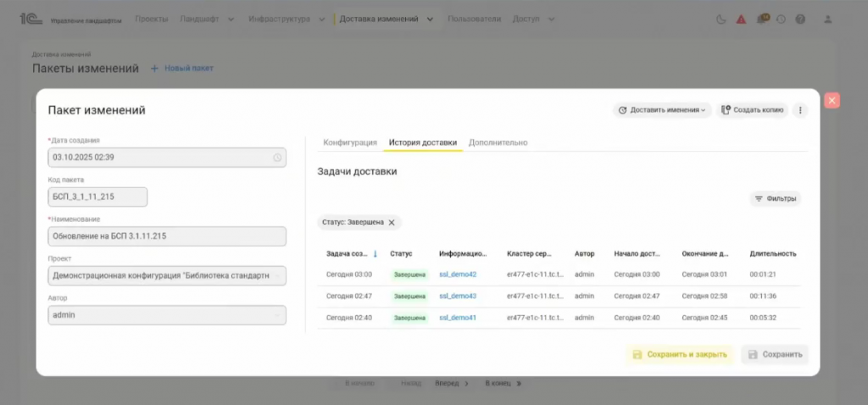Click Окончание Сегодня 02:45 cell
Image resolution: width=868 pixels, height=405 pixels.
pyautogui.click(x=704, y=318)
